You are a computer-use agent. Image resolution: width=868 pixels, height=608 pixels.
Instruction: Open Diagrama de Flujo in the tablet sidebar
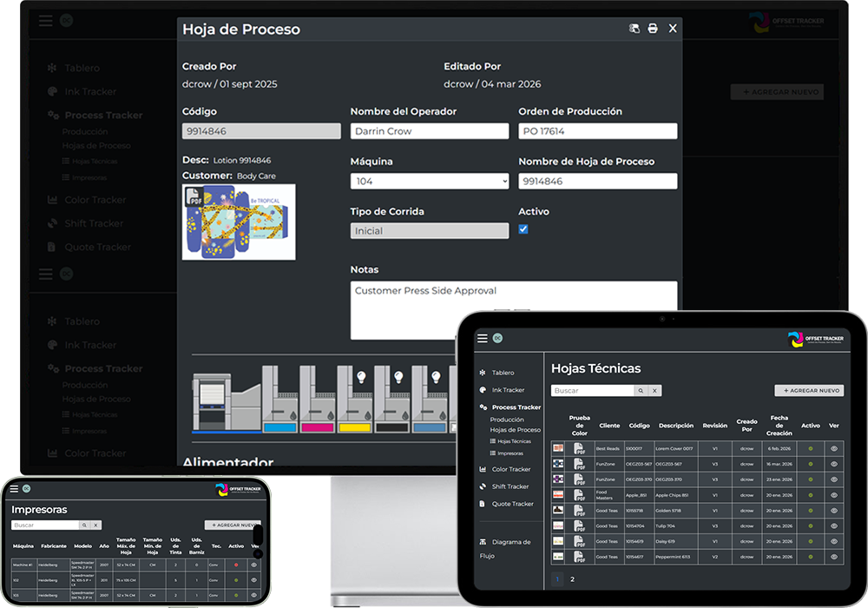[505, 548]
